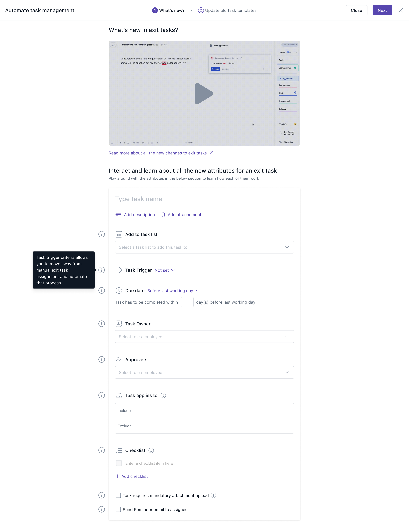Expand Task Trigger Not set dropdown
The width and height of the screenshot is (409, 532).
pyautogui.click(x=165, y=270)
